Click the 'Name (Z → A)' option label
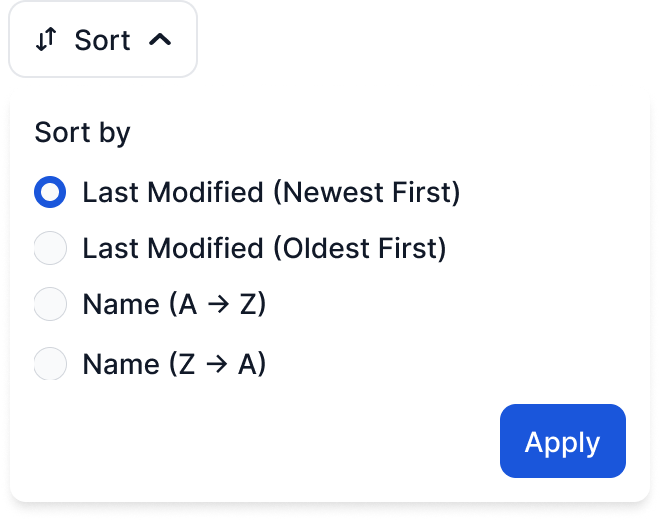The image size is (660, 520). 174,364
